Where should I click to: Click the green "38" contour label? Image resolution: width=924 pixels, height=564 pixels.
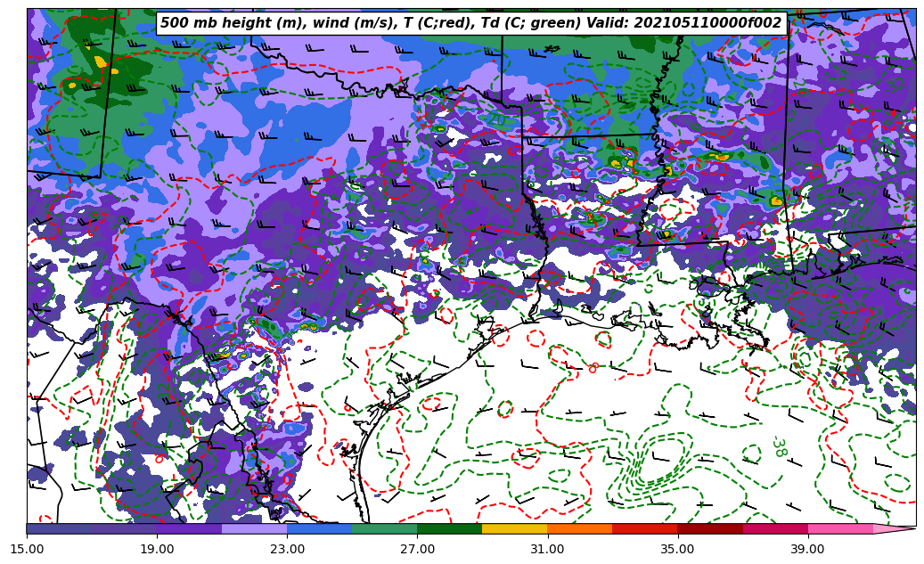[x=778, y=446]
